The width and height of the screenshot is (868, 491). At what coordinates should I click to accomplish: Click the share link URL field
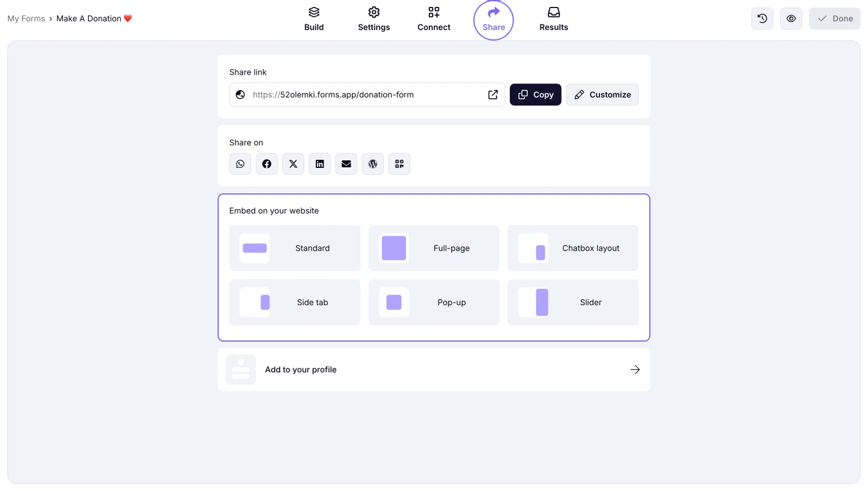(367, 95)
